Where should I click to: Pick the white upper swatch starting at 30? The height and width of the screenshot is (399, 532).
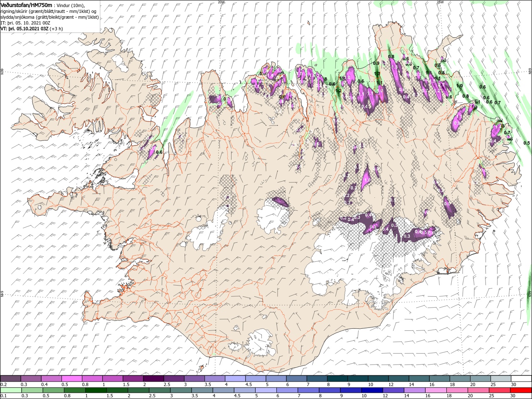(x=521, y=379)
